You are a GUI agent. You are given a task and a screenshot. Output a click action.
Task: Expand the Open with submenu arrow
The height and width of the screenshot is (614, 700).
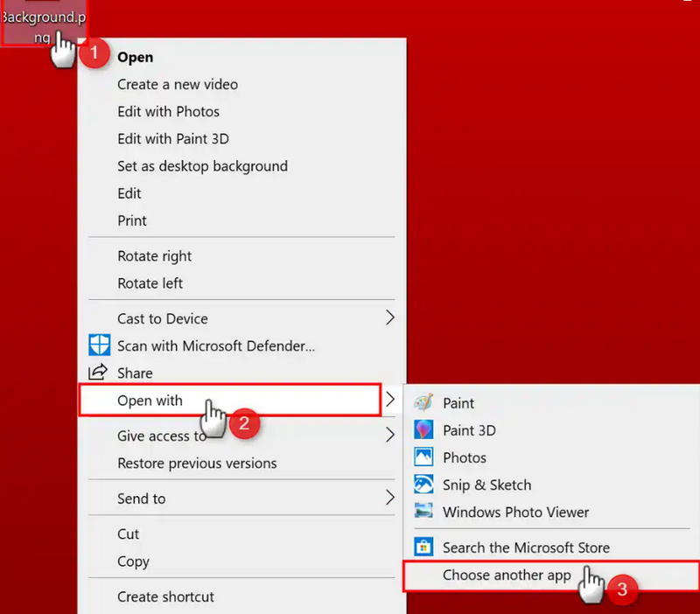389,400
